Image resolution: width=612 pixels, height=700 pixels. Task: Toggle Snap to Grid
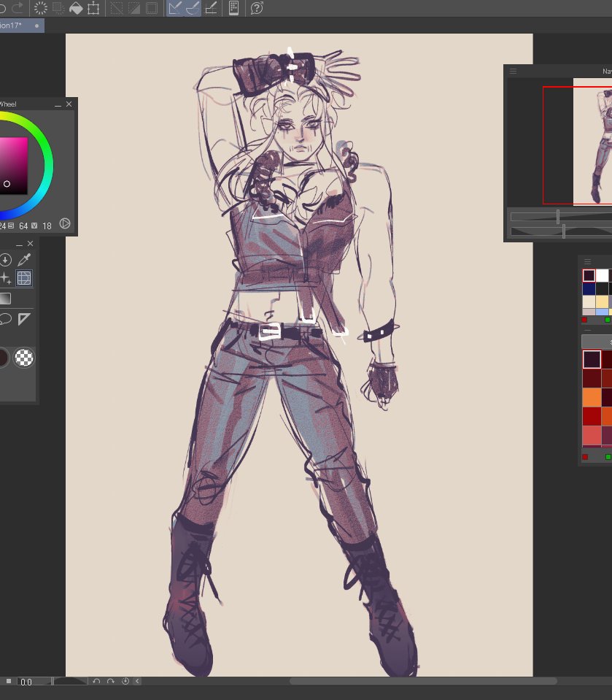[211, 8]
